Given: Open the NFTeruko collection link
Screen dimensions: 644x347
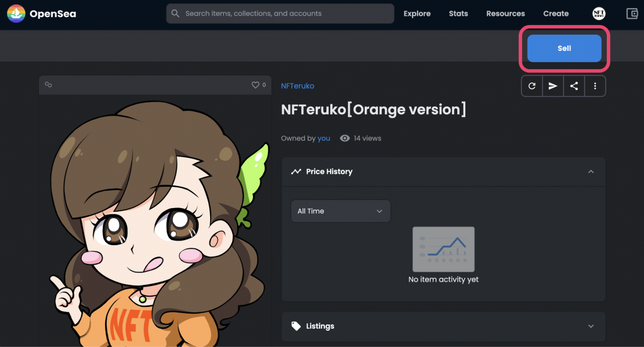Looking at the screenshot, I should coord(297,86).
